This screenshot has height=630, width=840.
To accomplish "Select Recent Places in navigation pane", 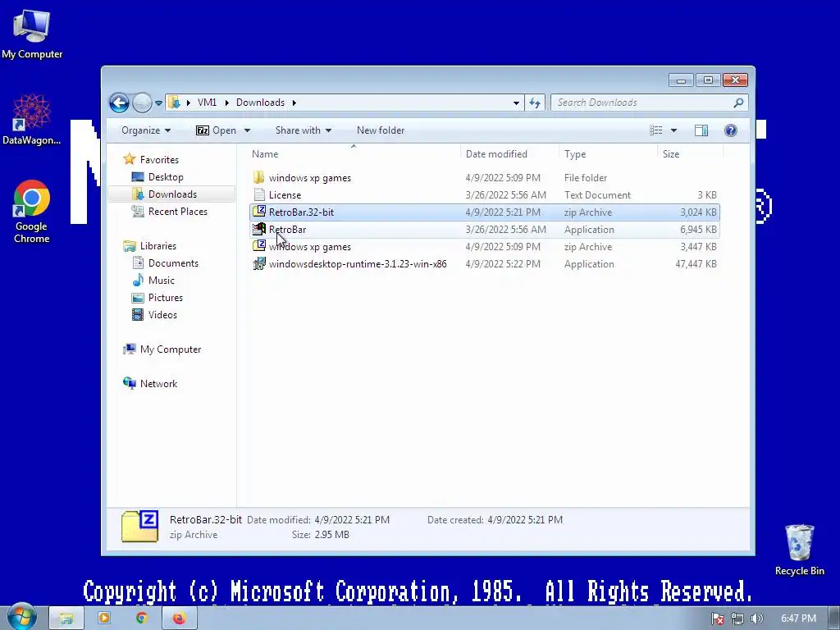I will pyautogui.click(x=177, y=211).
